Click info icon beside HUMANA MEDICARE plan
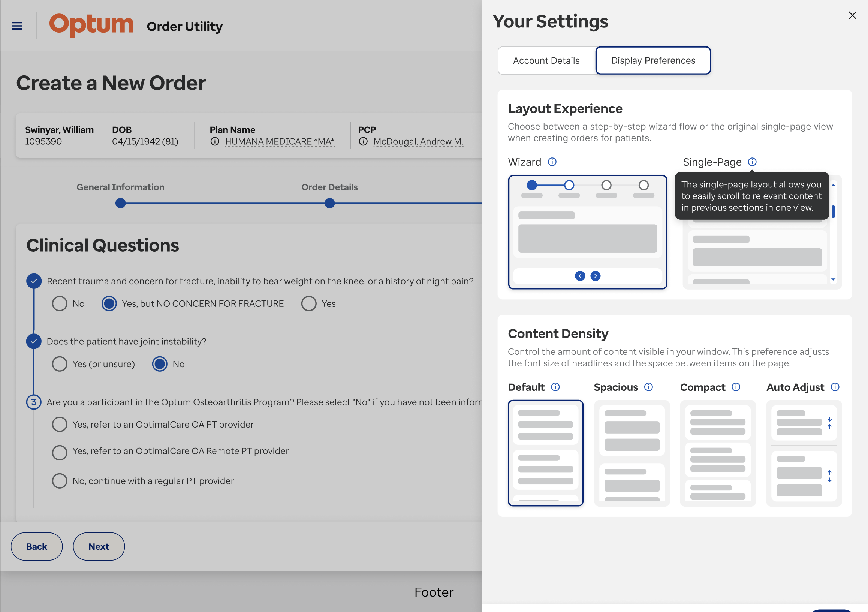The image size is (868, 612). pyautogui.click(x=215, y=141)
